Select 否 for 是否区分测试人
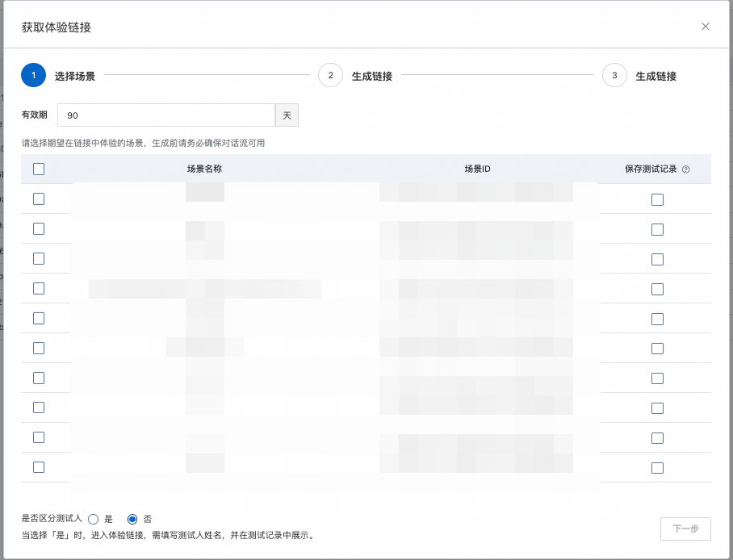The image size is (733, 560). [x=132, y=519]
